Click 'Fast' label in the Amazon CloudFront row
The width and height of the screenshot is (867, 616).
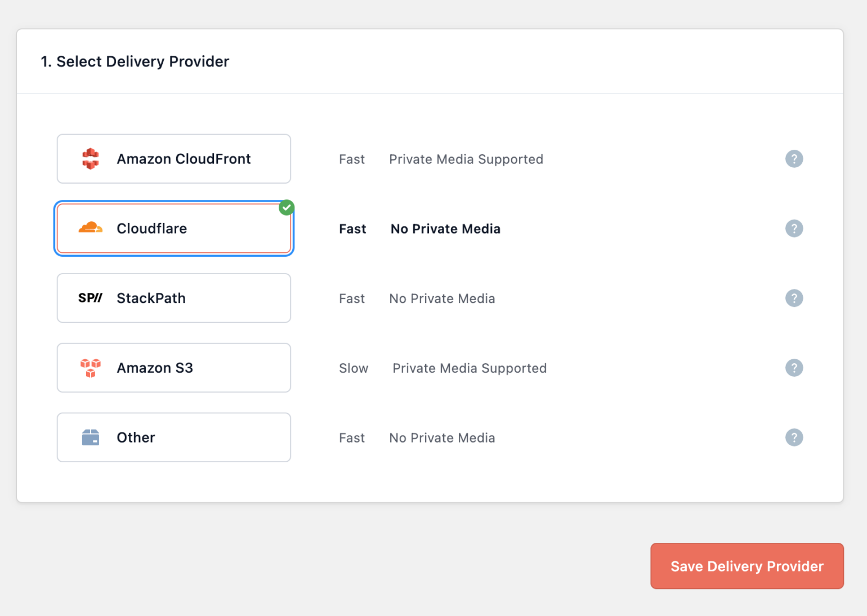[352, 159]
